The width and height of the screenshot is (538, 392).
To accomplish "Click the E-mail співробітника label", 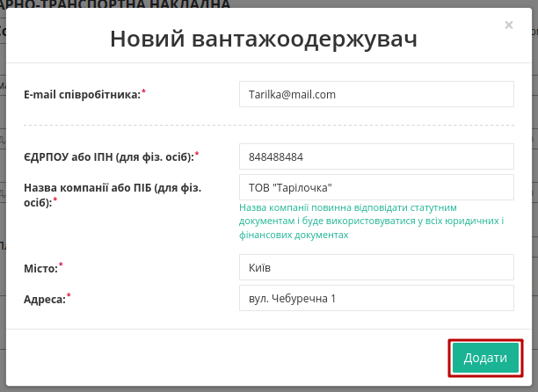I will (84, 94).
